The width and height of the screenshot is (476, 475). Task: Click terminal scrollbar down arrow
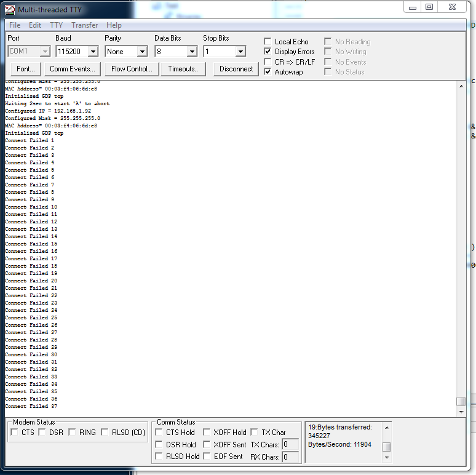pos(461,412)
